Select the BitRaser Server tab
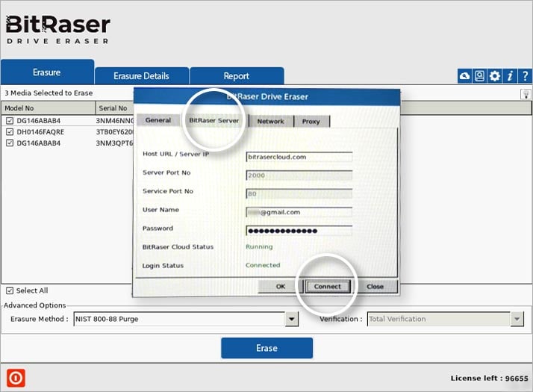533x392 pixels. click(213, 120)
